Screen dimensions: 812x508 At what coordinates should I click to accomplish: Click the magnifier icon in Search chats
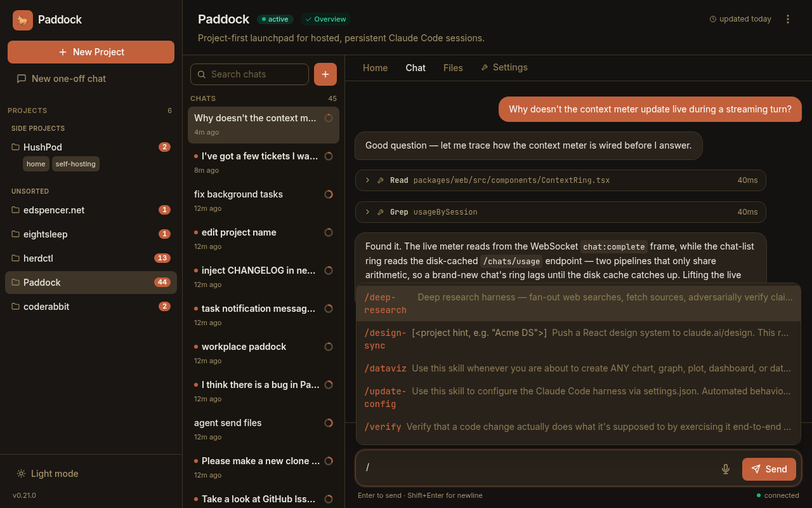(x=202, y=74)
